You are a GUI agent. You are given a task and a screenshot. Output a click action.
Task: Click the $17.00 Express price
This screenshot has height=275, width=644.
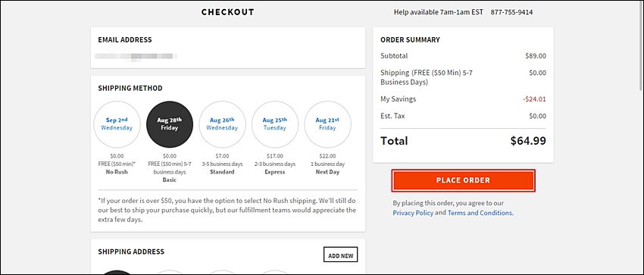click(x=275, y=156)
